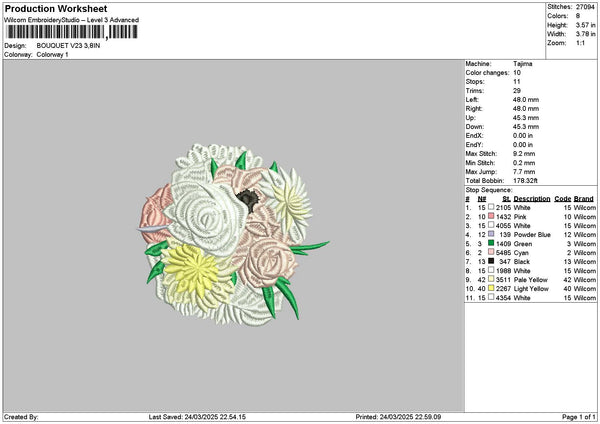
Task: Click the design name 'BOUQUET V23 3,8IN'
Action: click(x=68, y=46)
